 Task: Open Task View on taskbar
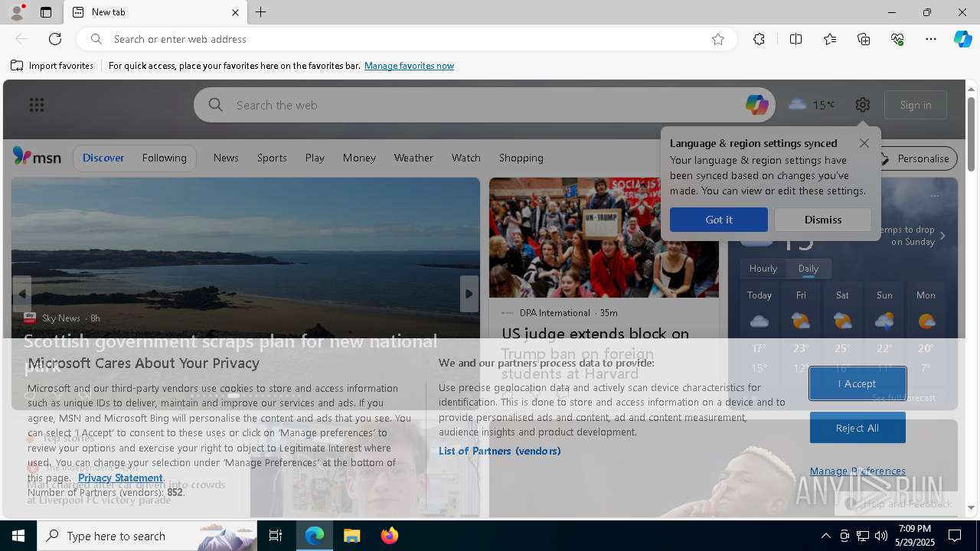pos(276,536)
